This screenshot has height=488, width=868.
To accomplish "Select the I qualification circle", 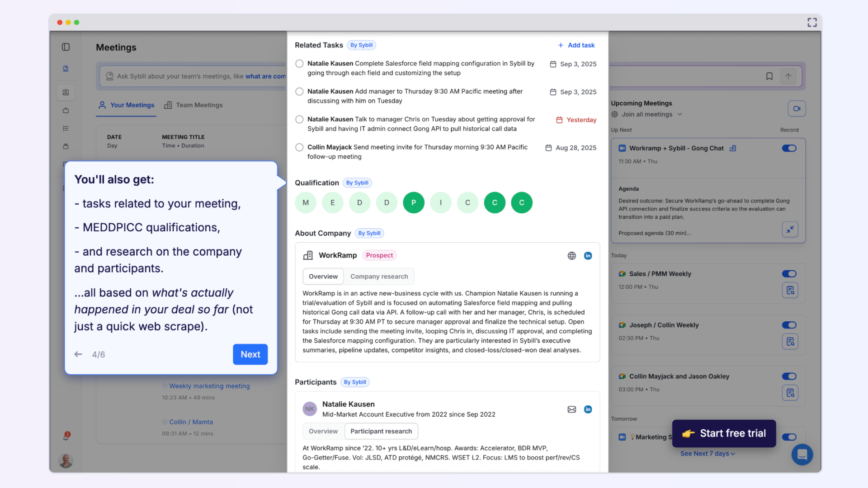I will tap(441, 203).
